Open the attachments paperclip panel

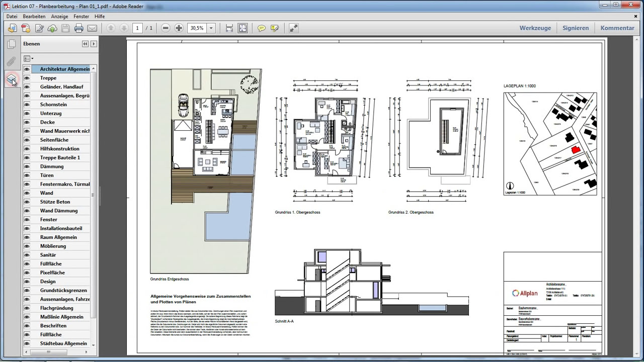click(x=11, y=61)
